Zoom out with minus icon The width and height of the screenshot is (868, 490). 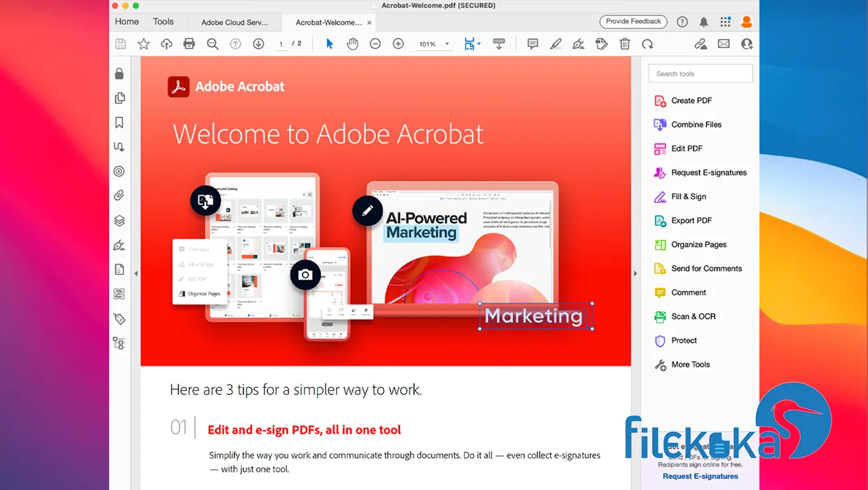375,44
